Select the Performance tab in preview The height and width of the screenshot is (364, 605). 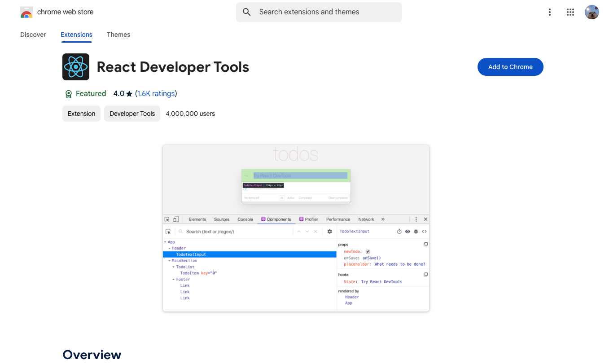(338, 219)
